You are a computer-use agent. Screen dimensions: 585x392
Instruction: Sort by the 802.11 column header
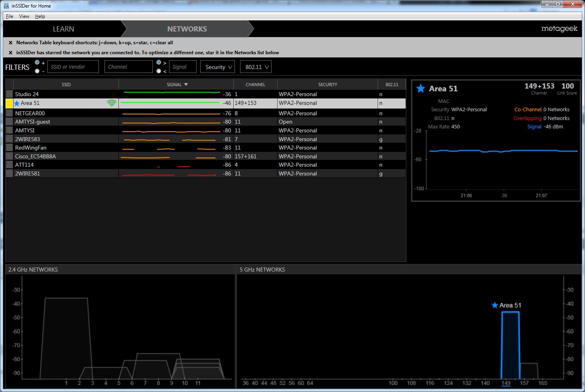point(392,85)
